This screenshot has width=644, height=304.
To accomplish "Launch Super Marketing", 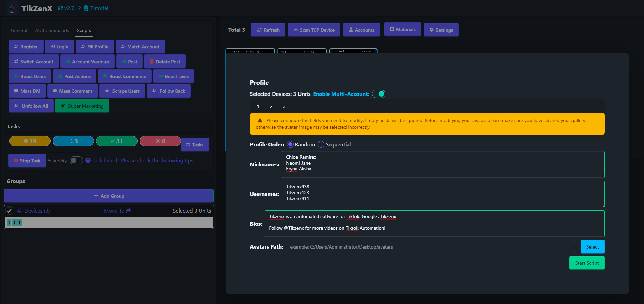I will 82,106.
